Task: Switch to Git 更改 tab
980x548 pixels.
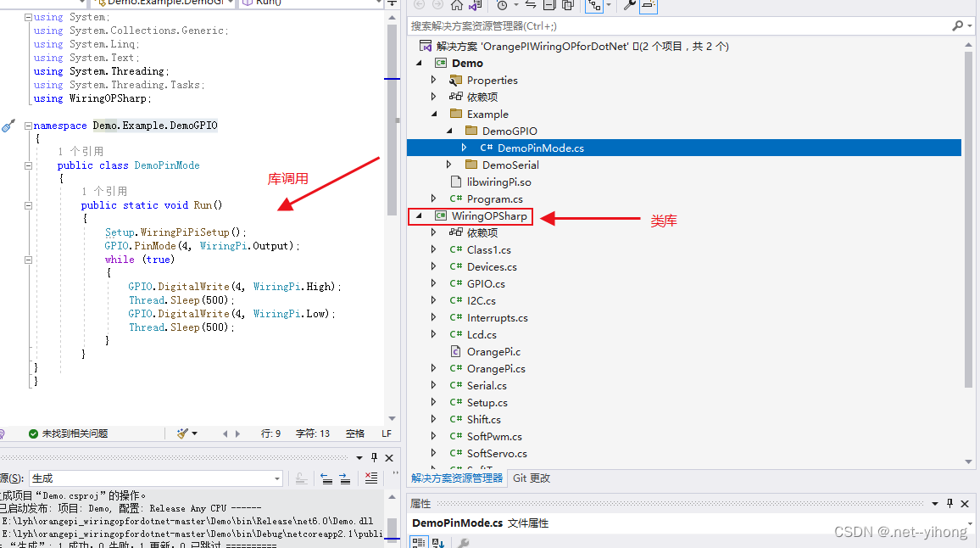Action: (532, 478)
